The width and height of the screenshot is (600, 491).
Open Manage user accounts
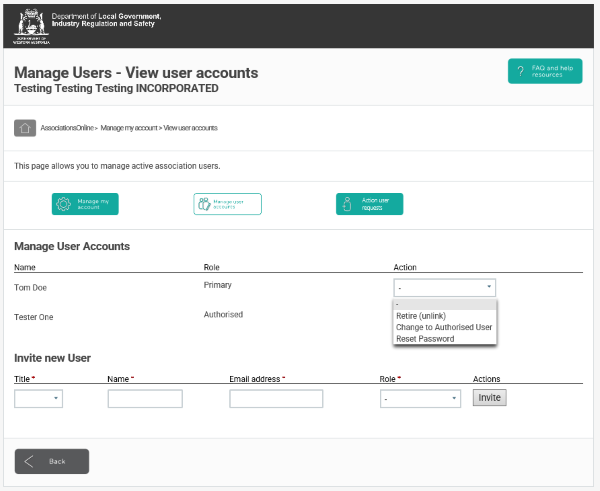tap(228, 204)
